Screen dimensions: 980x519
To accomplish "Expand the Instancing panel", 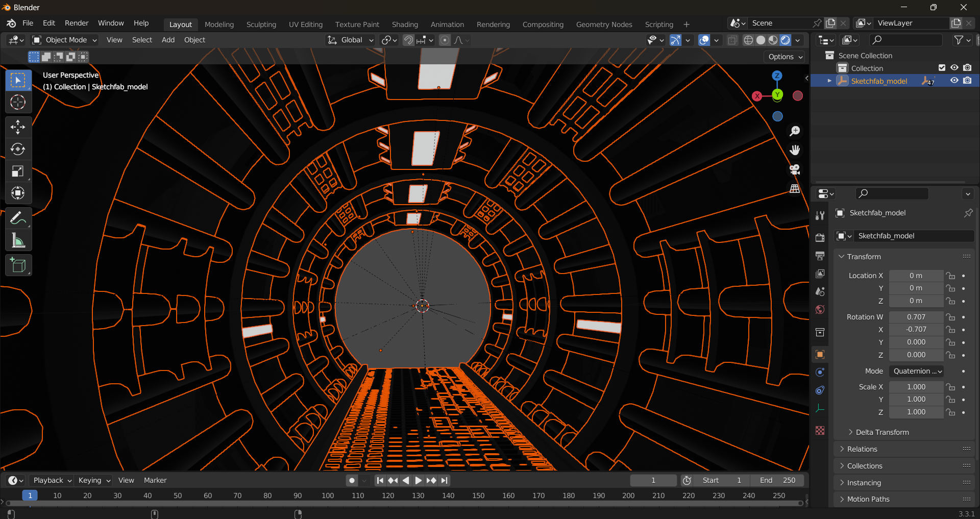I will [x=864, y=483].
